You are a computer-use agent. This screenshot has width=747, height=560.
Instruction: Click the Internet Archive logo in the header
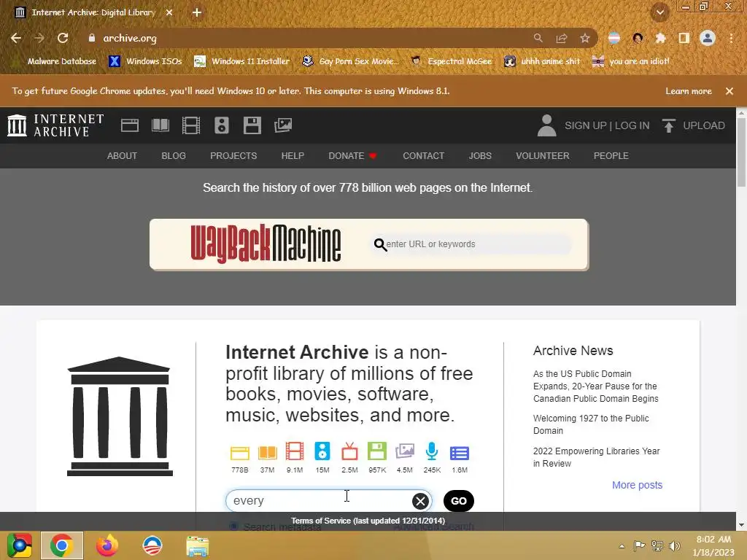pyautogui.click(x=55, y=125)
